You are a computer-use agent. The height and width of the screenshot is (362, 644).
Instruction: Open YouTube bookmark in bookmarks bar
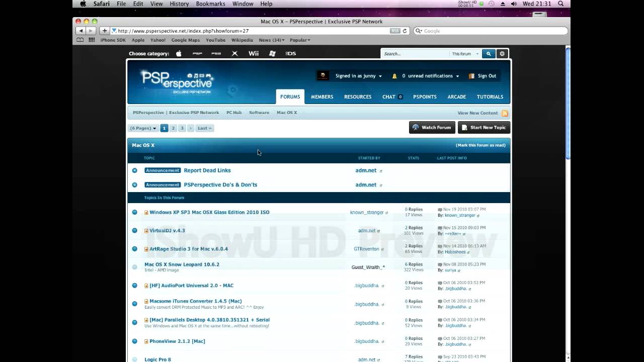pos(215,40)
